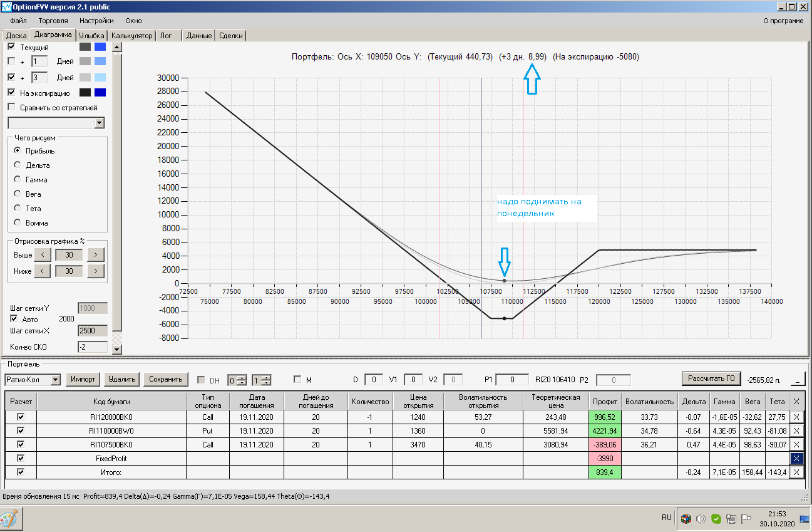Click the X in the Итого row
The height and width of the screenshot is (532, 812).
pyautogui.click(x=796, y=472)
